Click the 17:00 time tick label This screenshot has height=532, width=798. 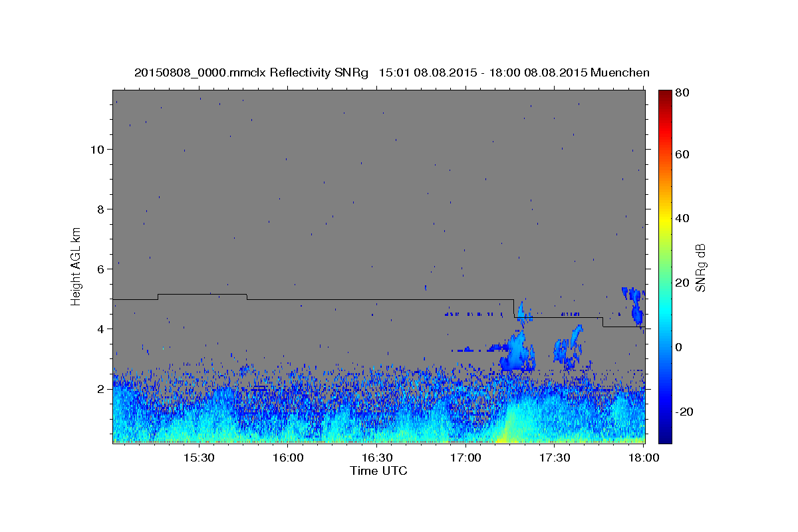pyautogui.click(x=465, y=458)
